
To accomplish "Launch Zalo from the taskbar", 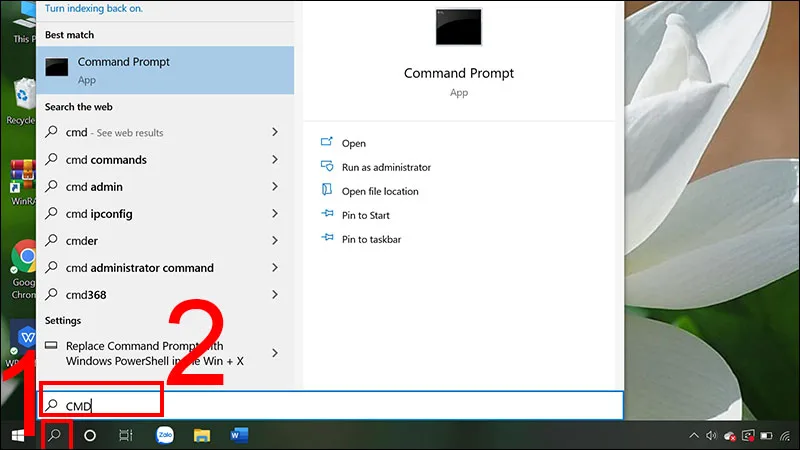I will 165,435.
